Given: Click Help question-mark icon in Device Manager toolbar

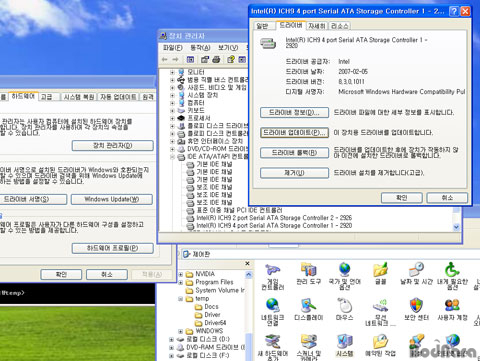Looking at the screenshot, I should [231, 60].
